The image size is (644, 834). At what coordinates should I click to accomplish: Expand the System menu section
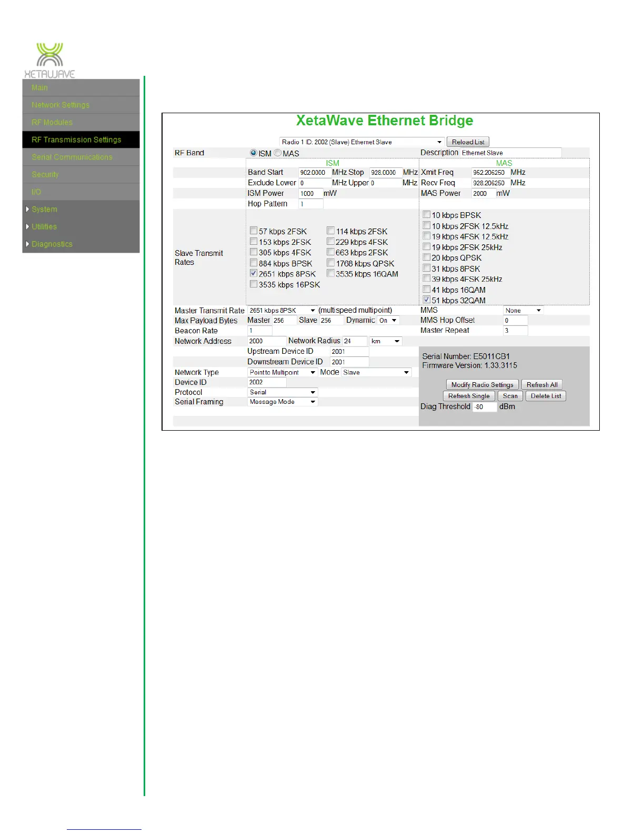click(x=81, y=210)
